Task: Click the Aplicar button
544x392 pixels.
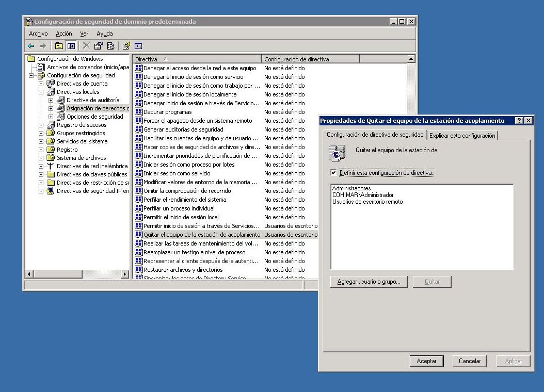Action: [x=514, y=361]
